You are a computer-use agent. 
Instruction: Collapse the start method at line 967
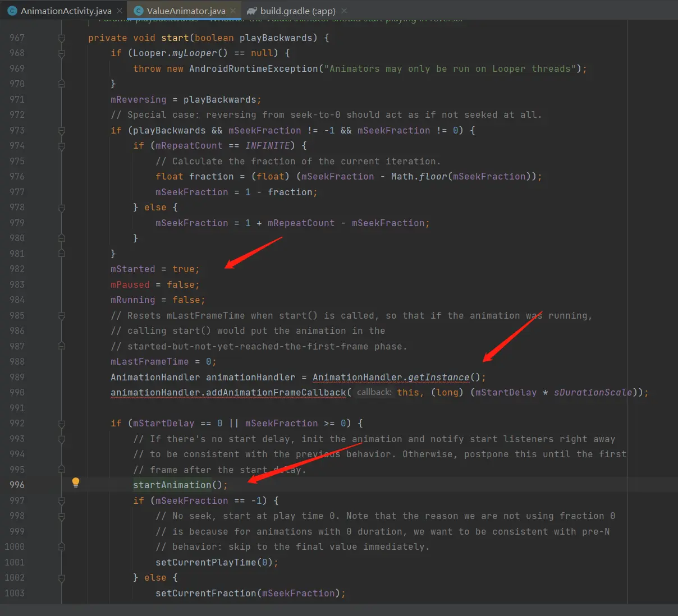62,38
